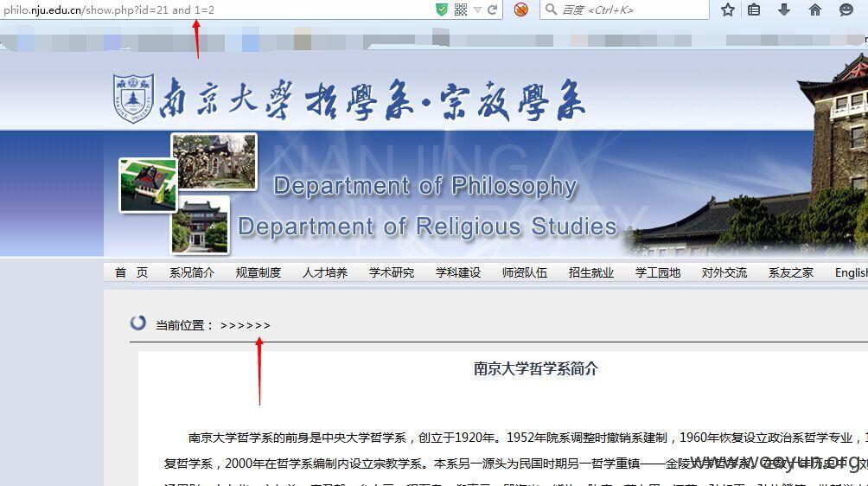Click the Nanjing University crest logo
The height and width of the screenshot is (486, 868).
click(133, 99)
